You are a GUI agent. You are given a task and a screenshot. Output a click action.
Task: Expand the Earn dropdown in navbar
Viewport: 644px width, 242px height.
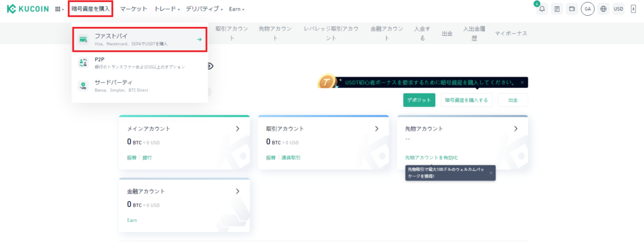[x=236, y=9]
